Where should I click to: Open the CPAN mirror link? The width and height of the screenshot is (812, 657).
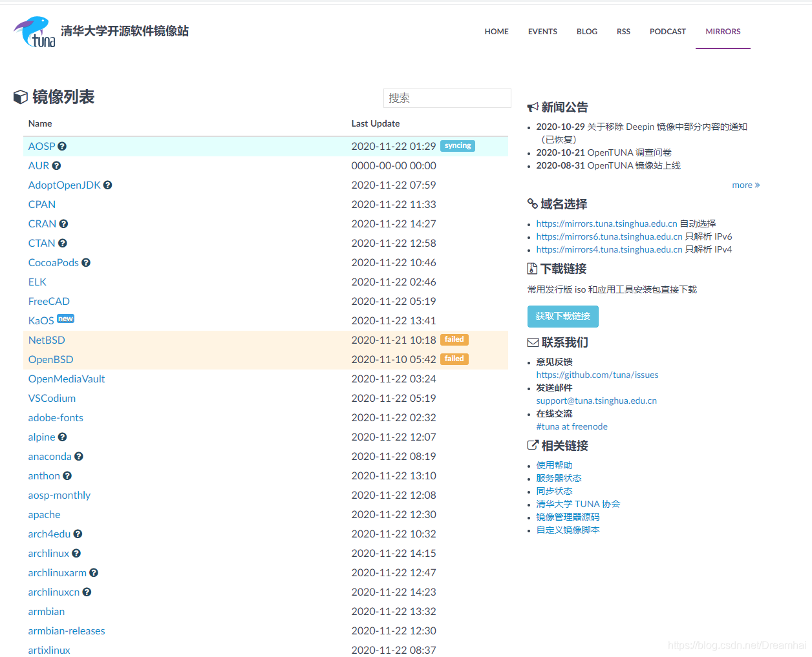tap(42, 205)
